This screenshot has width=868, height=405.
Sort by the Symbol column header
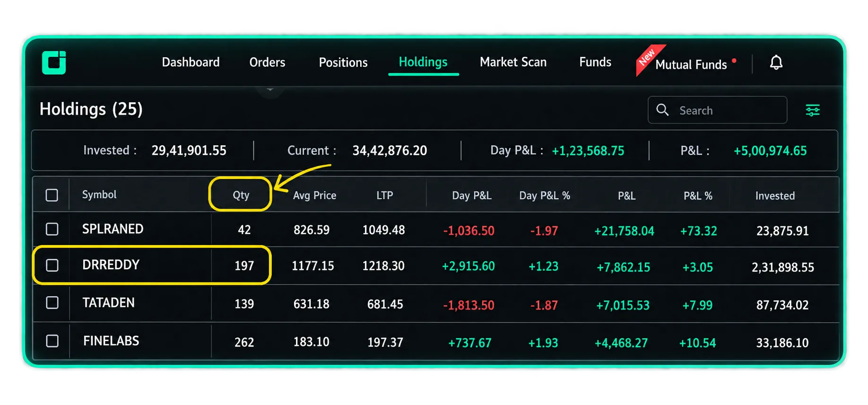pyautogui.click(x=99, y=194)
